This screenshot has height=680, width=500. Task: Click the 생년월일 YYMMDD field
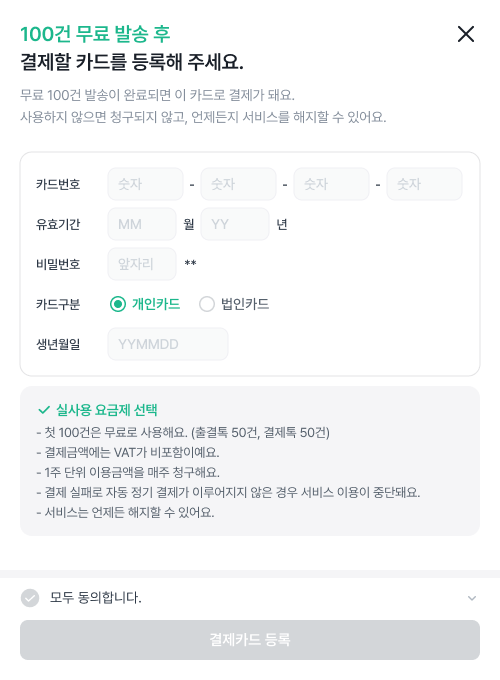(x=168, y=344)
